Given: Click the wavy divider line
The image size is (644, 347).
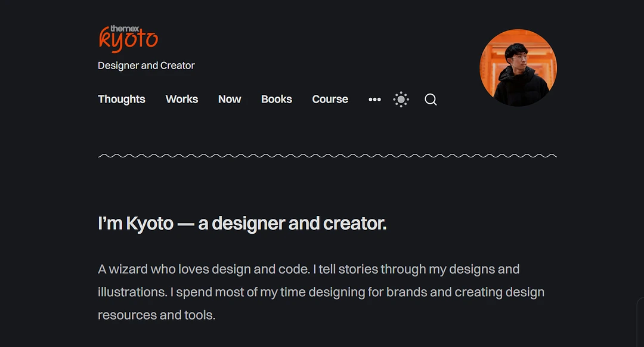Looking at the screenshot, I should point(327,156).
